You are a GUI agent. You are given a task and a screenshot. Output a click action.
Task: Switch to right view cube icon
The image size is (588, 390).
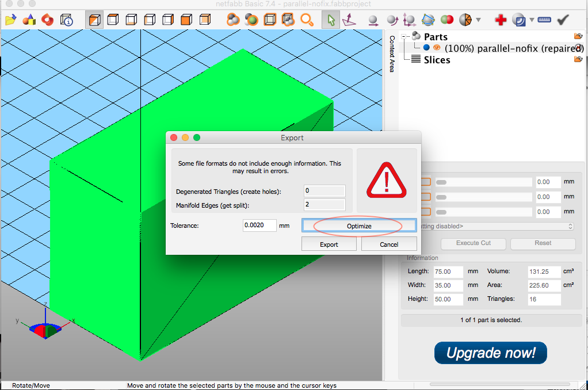(x=167, y=20)
